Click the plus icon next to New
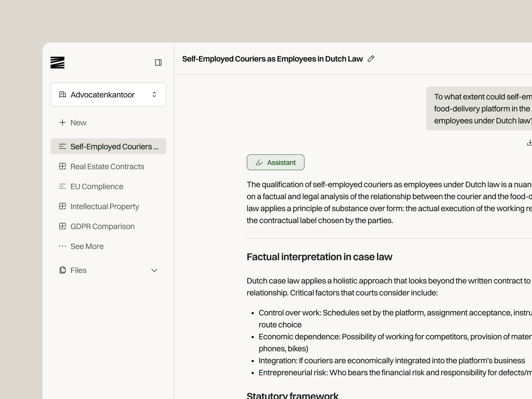 [63, 123]
